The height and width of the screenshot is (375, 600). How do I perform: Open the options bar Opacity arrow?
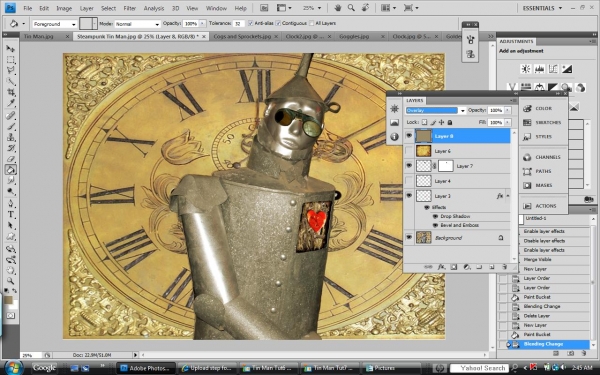202,24
